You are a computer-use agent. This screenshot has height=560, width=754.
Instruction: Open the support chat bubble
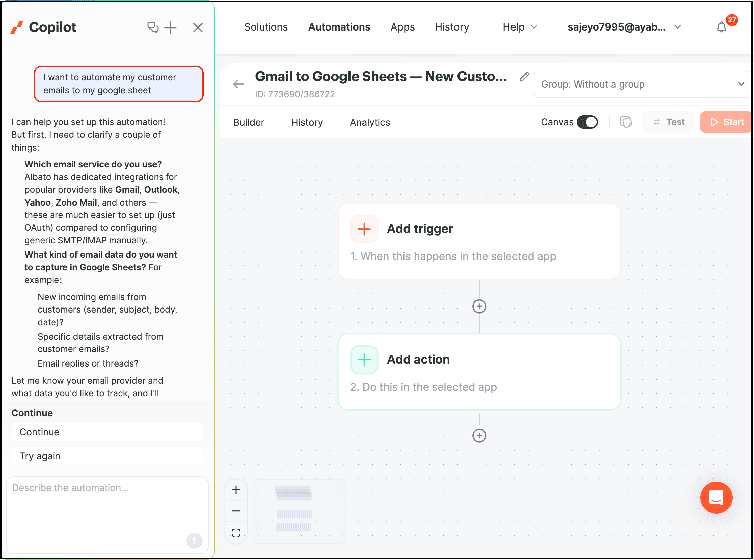click(716, 498)
